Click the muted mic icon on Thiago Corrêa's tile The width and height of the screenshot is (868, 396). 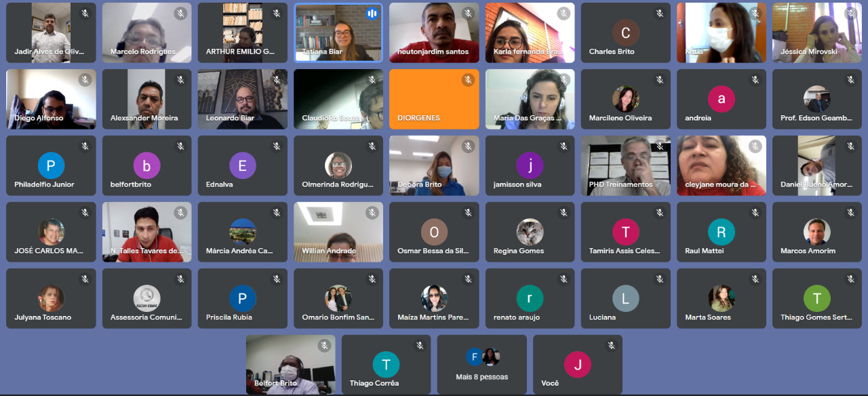click(420, 346)
